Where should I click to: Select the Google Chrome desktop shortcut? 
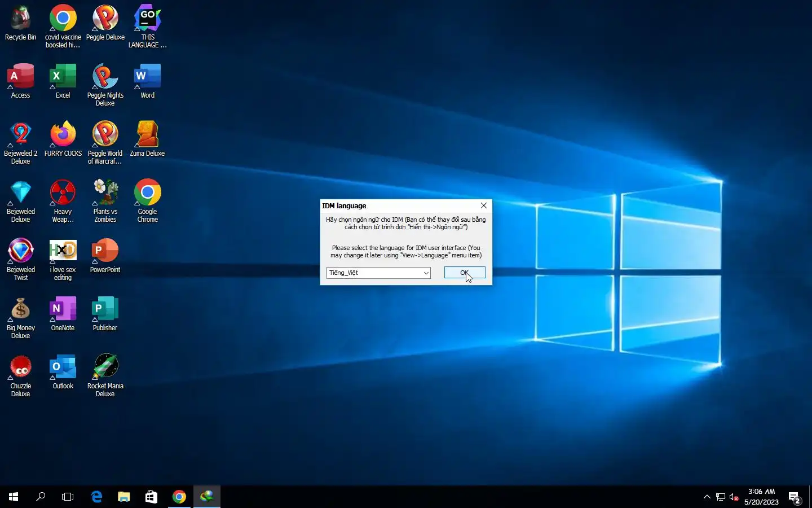tap(148, 201)
